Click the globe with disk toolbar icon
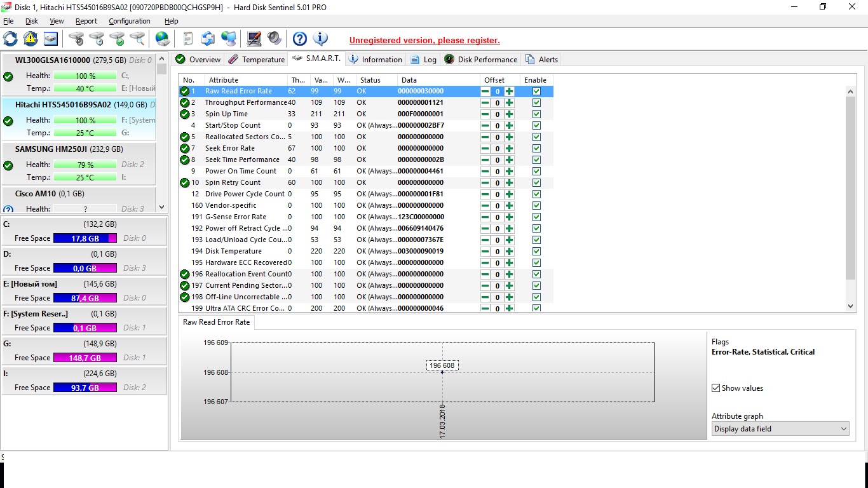The width and height of the screenshot is (868, 488). 163,39
